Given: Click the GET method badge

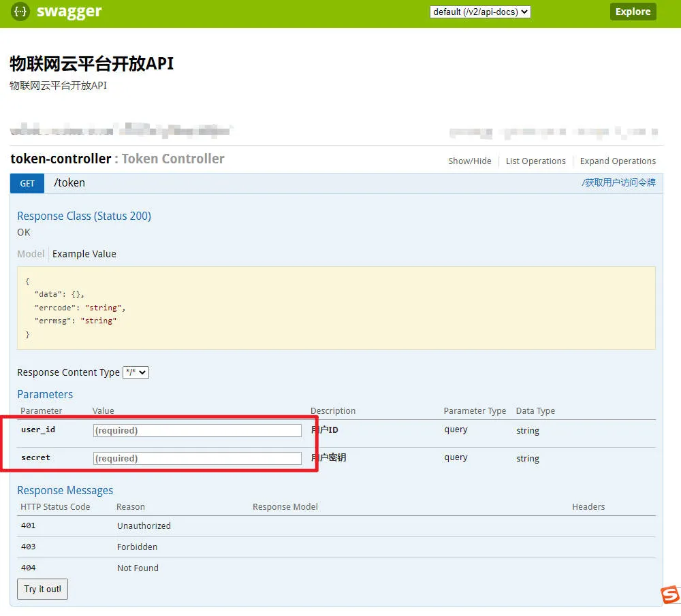Looking at the screenshot, I should [x=27, y=184].
